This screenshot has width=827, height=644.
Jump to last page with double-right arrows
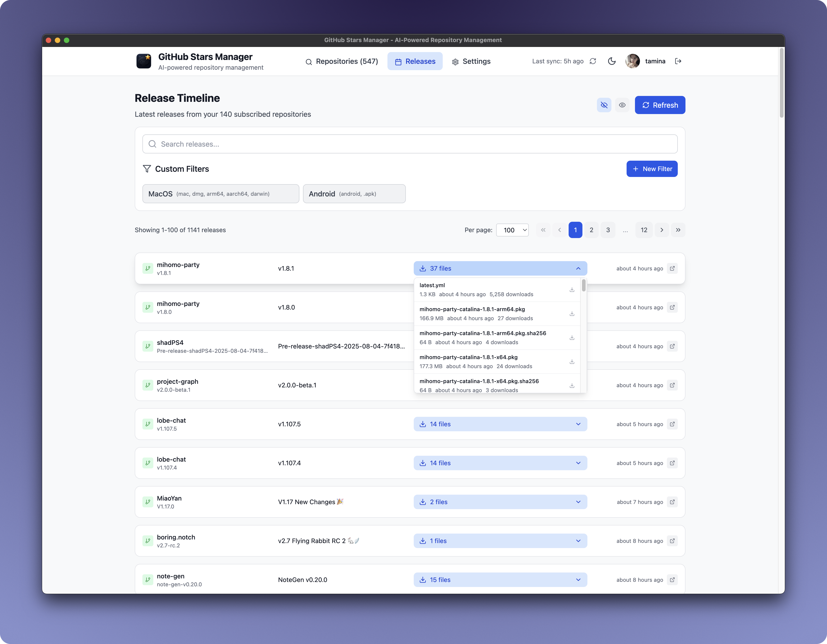[678, 230]
